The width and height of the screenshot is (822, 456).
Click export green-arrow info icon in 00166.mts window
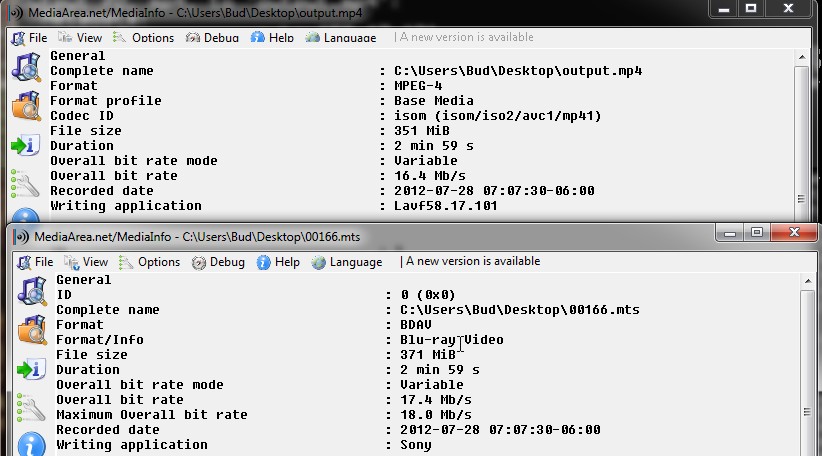(x=31, y=369)
